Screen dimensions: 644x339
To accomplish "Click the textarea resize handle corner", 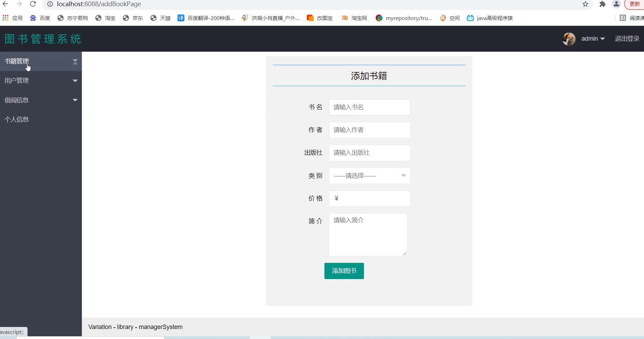I will coord(405,254).
